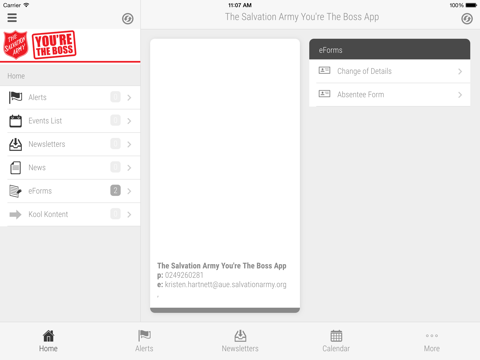Open Absentee Form via its chevron
The width and height of the screenshot is (480, 360).
tap(460, 95)
